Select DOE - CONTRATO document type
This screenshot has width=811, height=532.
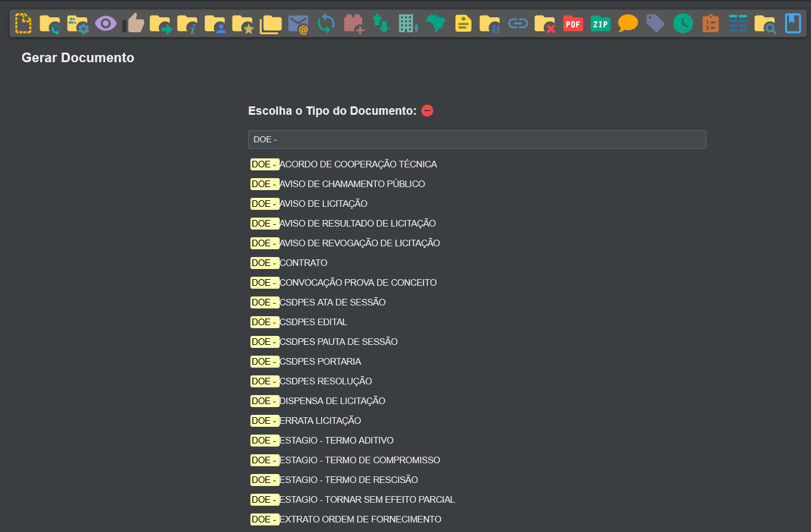click(289, 263)
